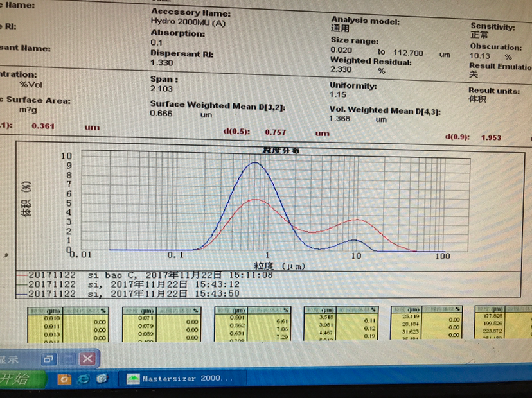The height and width of the screenshot is (398, 532).
Task: Maximize the minimized 显示 child window
Action: [68, 359]
